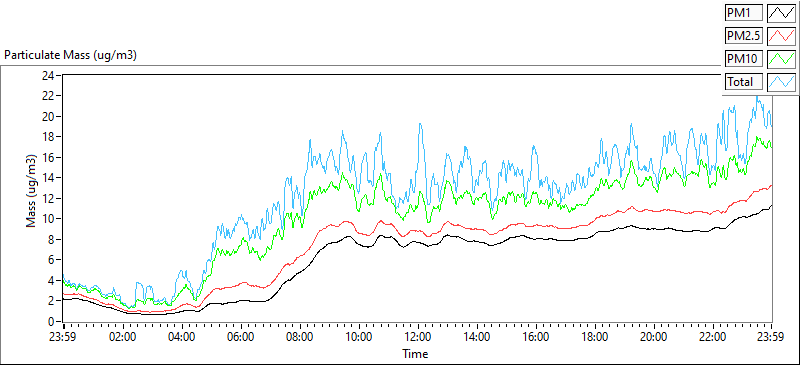Viewport: 800px width, 365px height.
Task: Click the 24 y-axis maximum value
Action: [49, 75]
